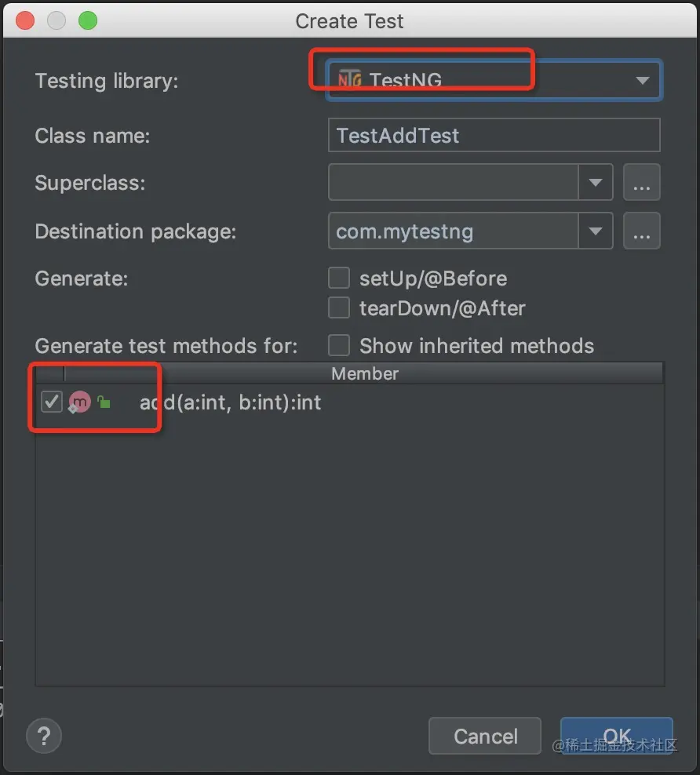Toggle Show inherited methods checkbox

(x=339, y=346)
